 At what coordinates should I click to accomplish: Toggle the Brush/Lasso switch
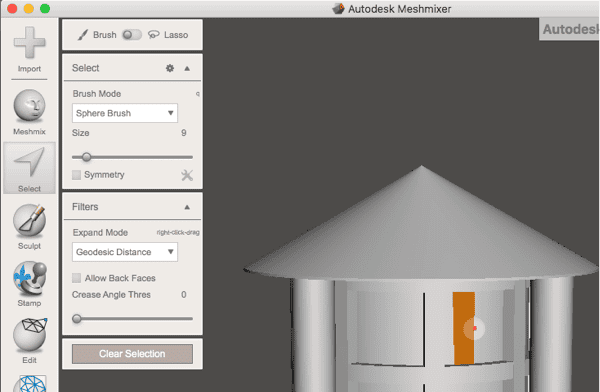(x=132, y=35)
